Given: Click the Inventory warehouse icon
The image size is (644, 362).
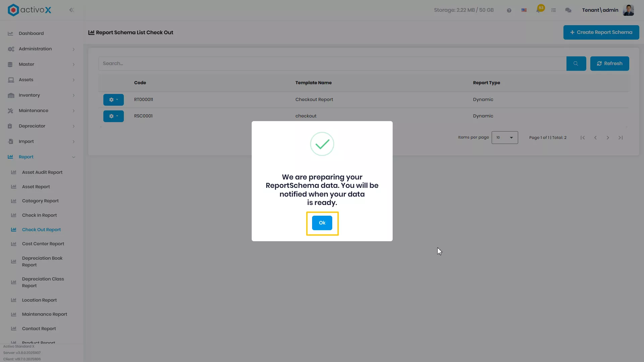Looking at the screenshot, I should pyautogui.click(x=11, y=95).
